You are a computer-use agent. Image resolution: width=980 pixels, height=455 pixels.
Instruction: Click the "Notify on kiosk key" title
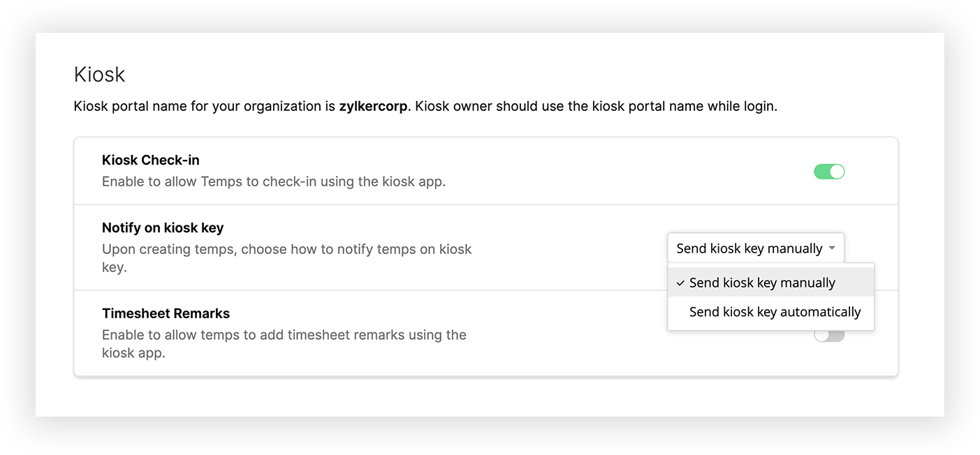click(x=162, y=227)
